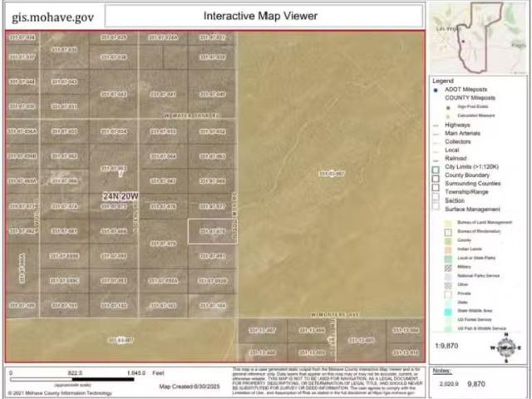Click the Notes heading

441,372
